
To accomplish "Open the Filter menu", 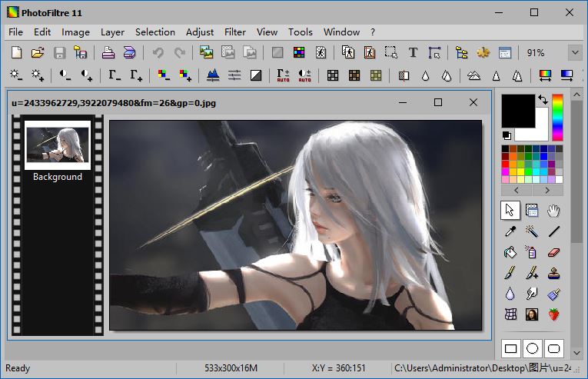I will pos(235,32).
